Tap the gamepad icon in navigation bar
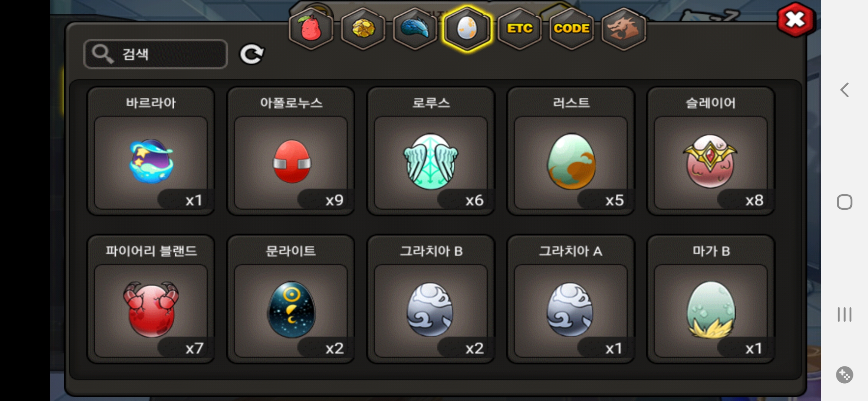Image resolution: width=868 pixels, height=401 pixels. tap(844, 375)
